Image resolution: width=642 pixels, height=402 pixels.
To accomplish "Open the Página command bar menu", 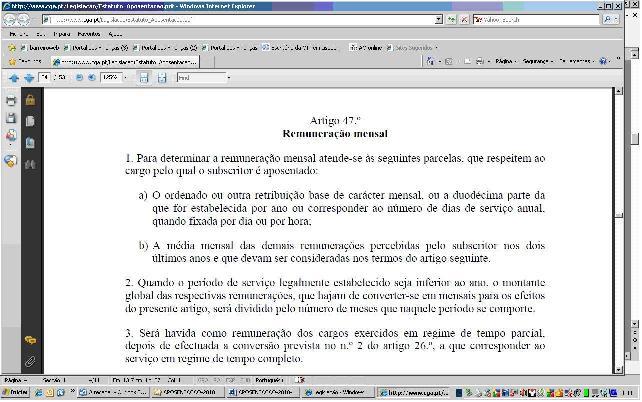I will coord(505,61).
